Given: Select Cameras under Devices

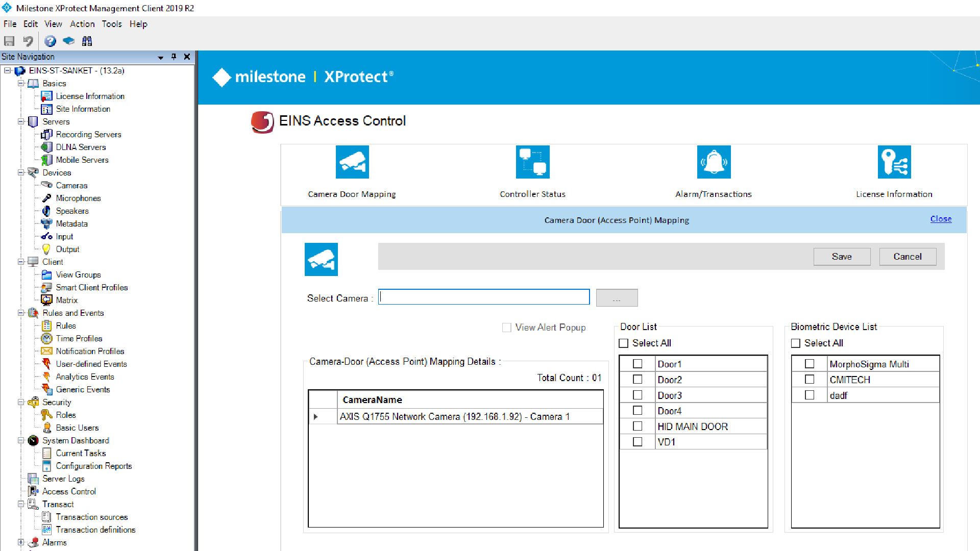Looking at the screenshot, I should (71, 185).
